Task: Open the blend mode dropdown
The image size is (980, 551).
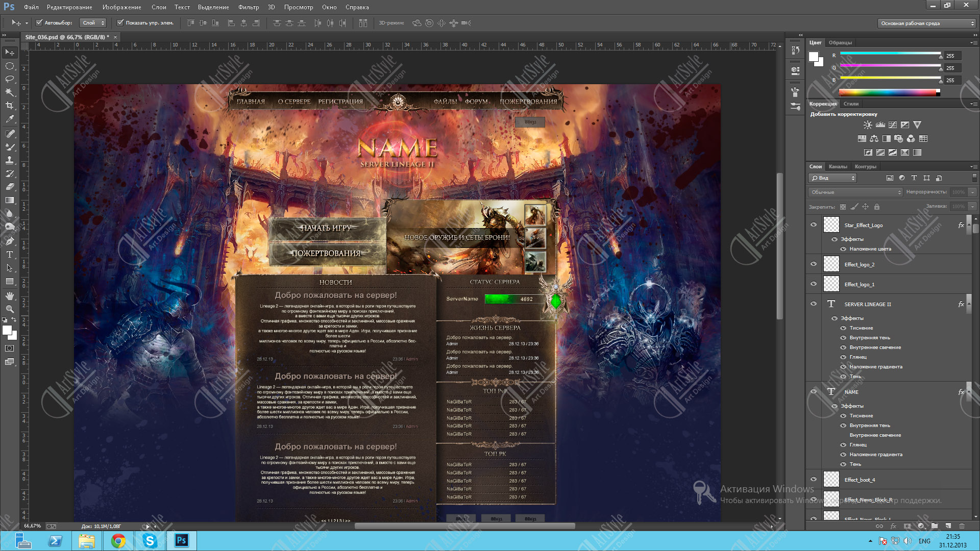Action: point(855,192)
